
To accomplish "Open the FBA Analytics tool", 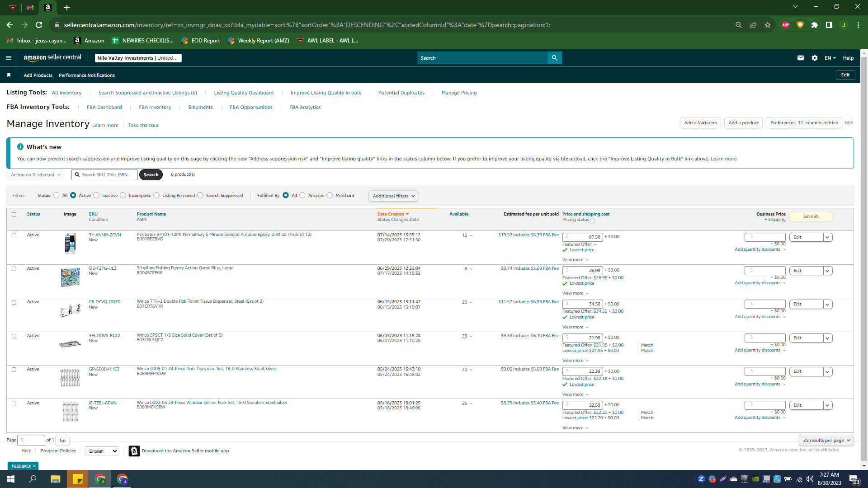I will coord(305,107).
